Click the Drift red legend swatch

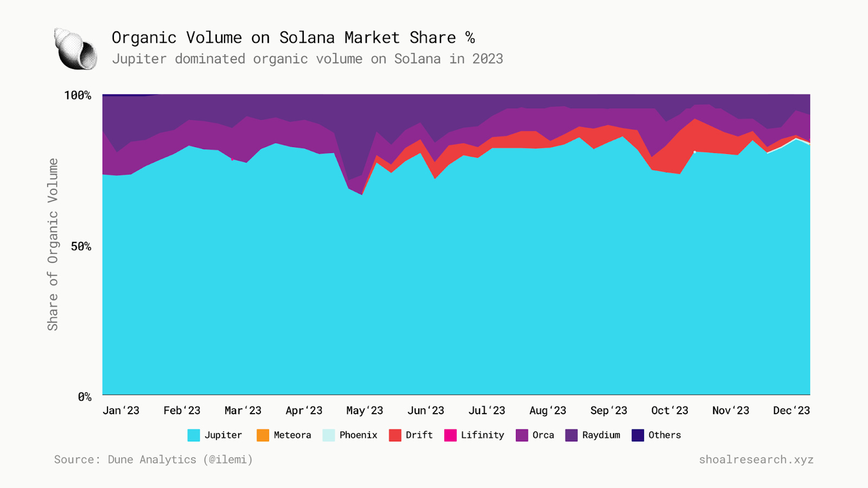point(395,435)
